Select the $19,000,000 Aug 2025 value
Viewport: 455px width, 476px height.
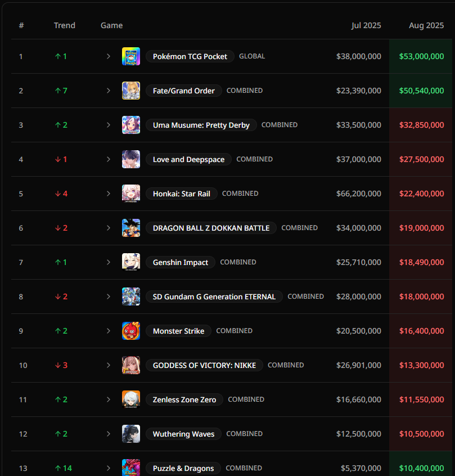(421, 228)
